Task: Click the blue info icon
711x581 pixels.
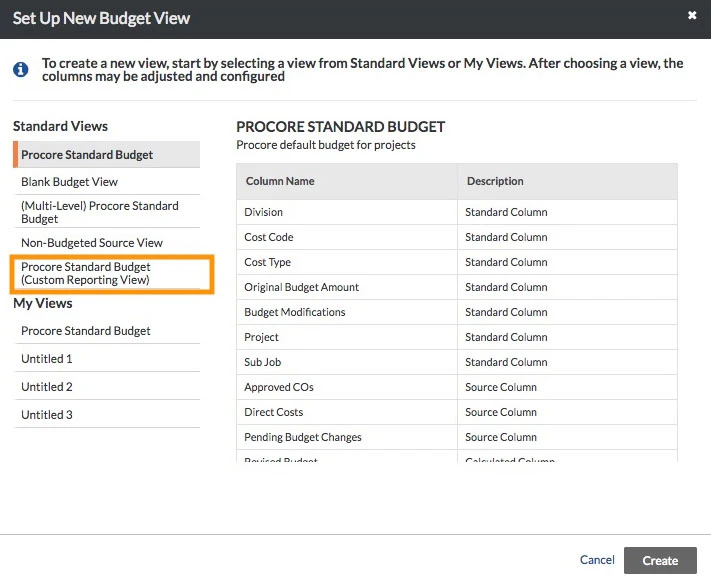Action: point(20,70)
